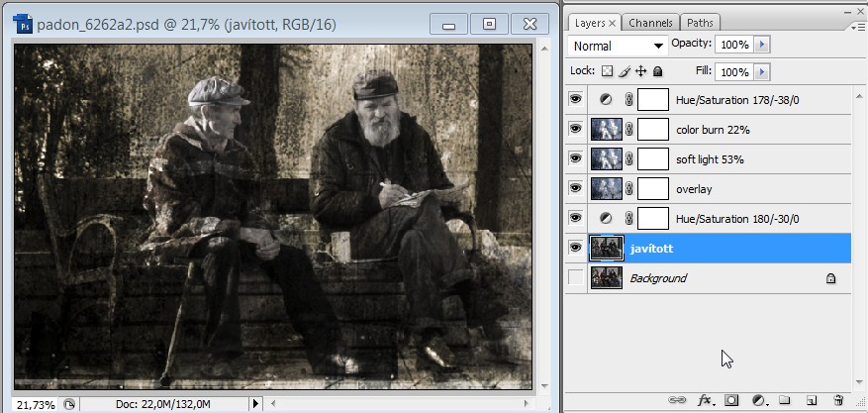Open the status bar info arrow menu
The height and width of the screenshot is (413, 868).
coord(255,404)
